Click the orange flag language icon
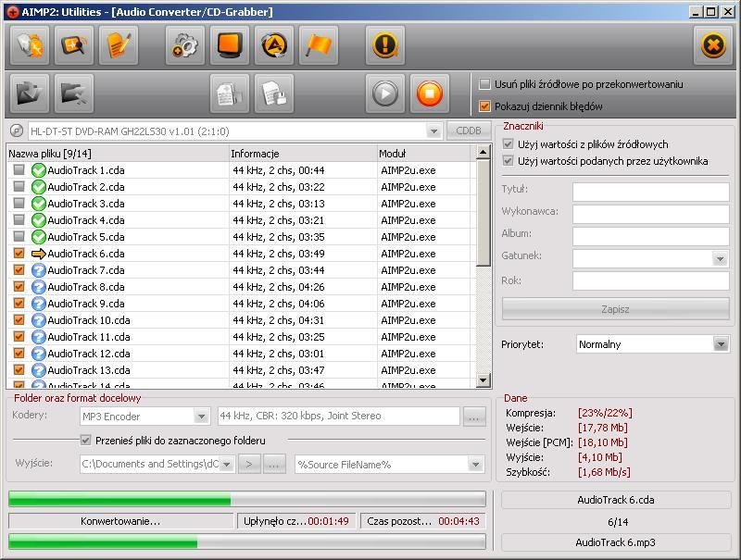The width and height of the screenshot is (741, 560). point(318,45)
